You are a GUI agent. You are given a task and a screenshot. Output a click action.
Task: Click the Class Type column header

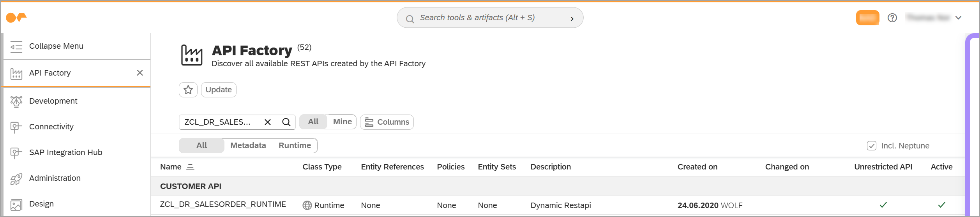coord(322,167)
